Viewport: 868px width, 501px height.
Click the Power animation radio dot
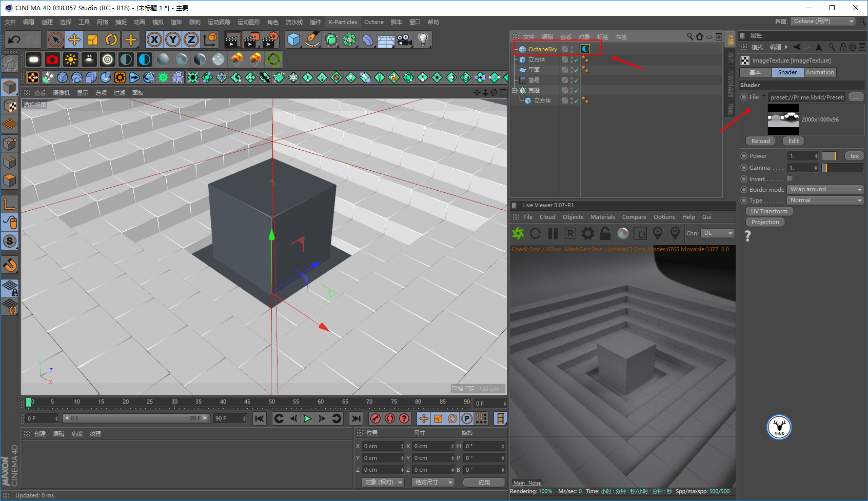coord(744,156)
